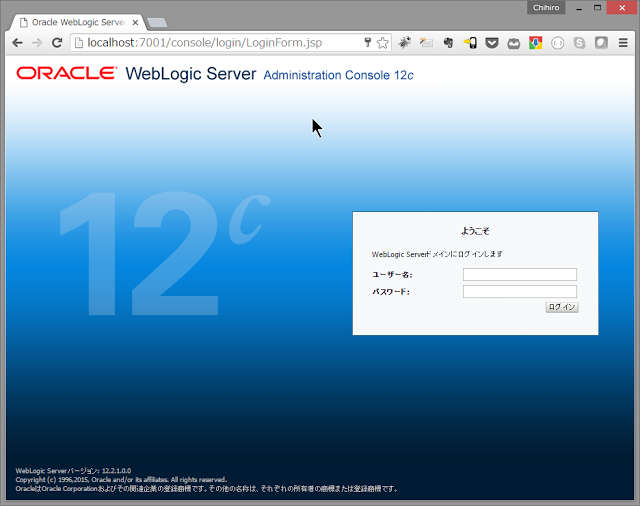
Task: Click the ユーザー名 label
Action: coord(392,275)
